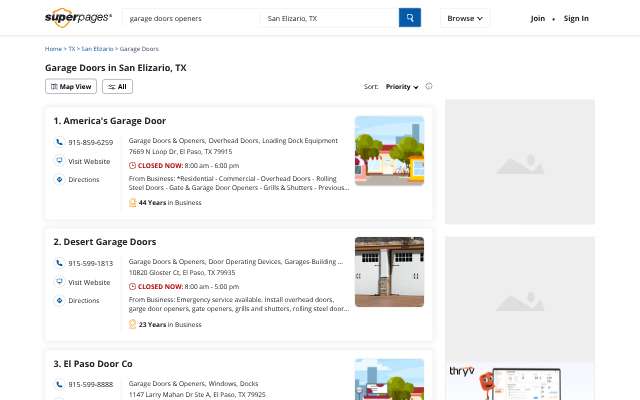Expand the Browse dropdown menu

(465, 18)
